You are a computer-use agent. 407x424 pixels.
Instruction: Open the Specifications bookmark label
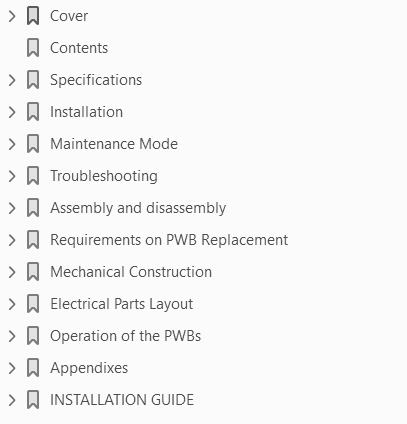pos(96,80)
